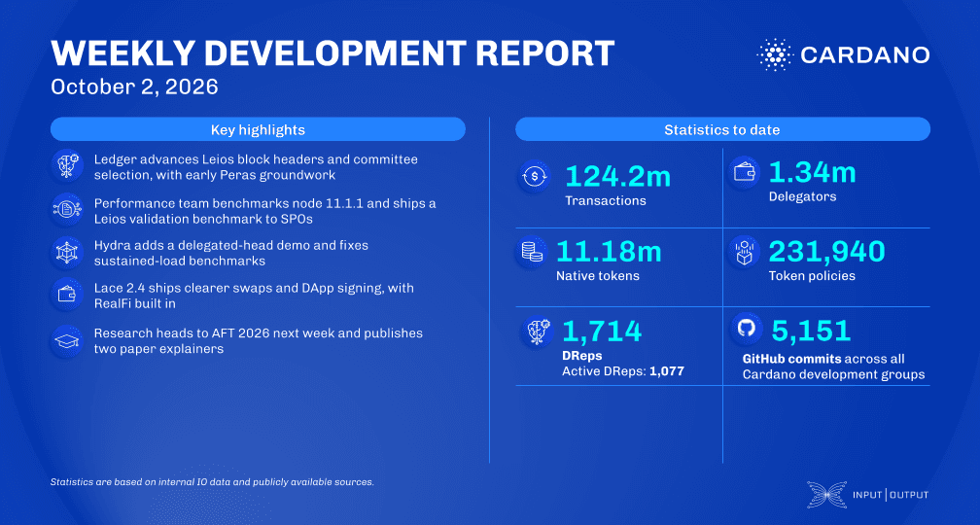This screenshot has width=980, height=525.
Task: Click the INPUT | OUTPUT wordmark text
Action: pos(891,494)
